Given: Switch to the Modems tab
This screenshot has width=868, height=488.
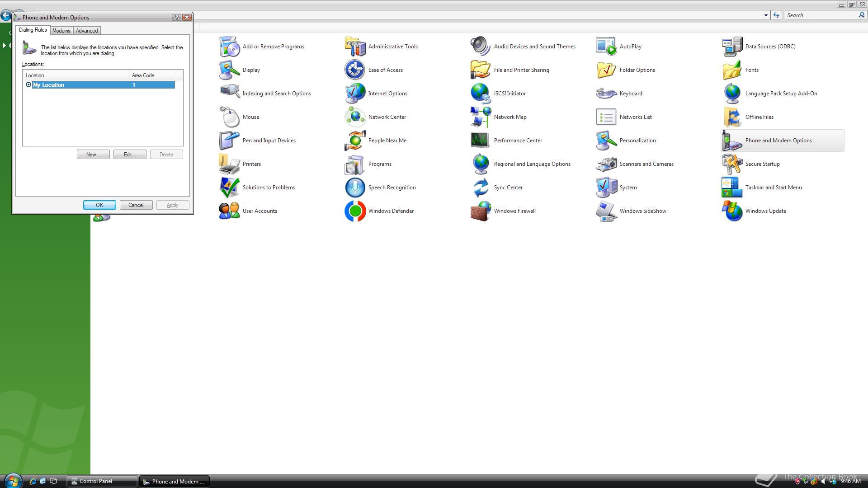Looking at the screenshot, I should 61,31.
